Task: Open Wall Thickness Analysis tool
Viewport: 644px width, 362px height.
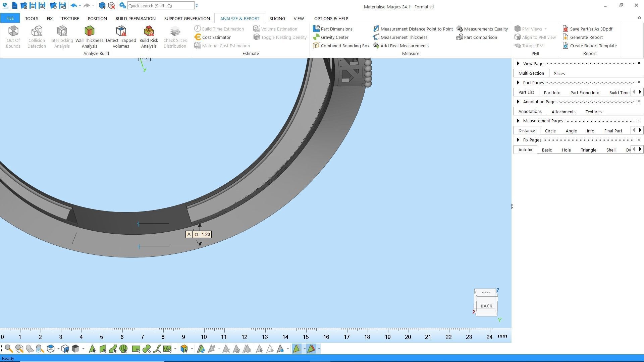Action: pos(89,37)
